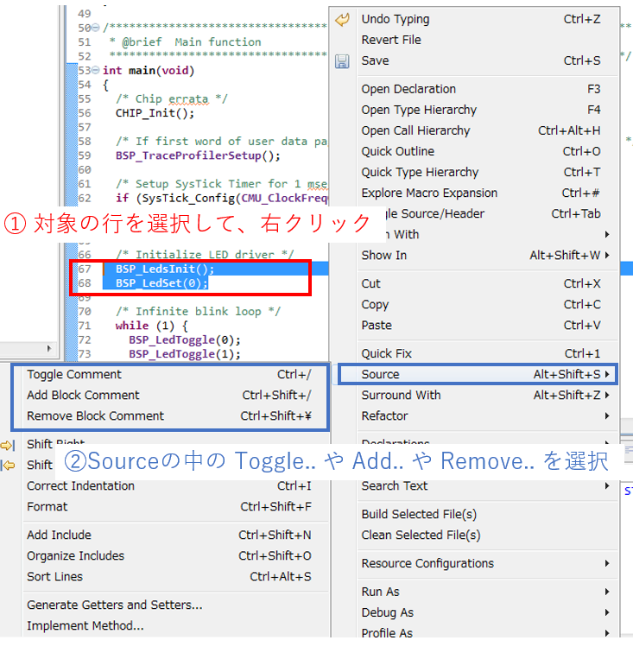Choose Organize Includes
Viewport: 633px width, 672px height.
click(170, 555)
